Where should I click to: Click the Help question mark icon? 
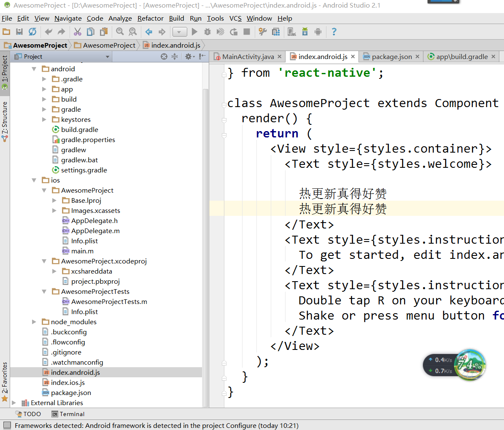tap(334, 32)
